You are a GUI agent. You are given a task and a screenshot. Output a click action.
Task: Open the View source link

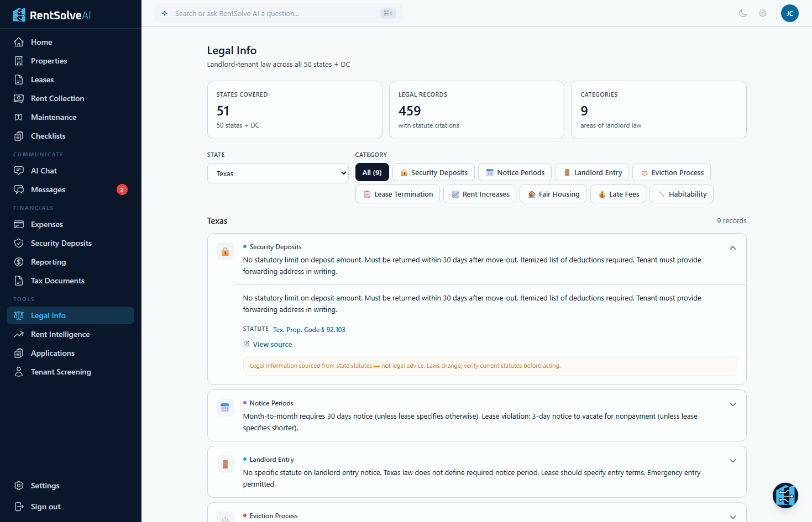(x=272, y=344)
